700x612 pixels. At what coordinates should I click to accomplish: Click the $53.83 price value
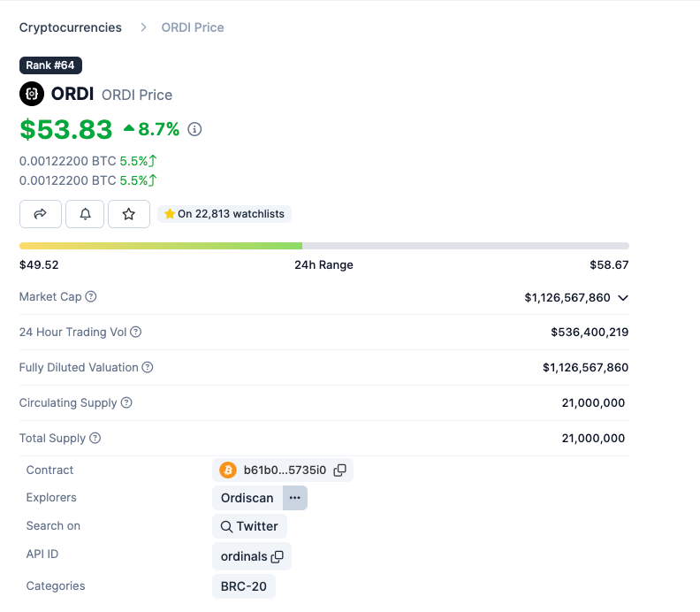coord(66,129)
